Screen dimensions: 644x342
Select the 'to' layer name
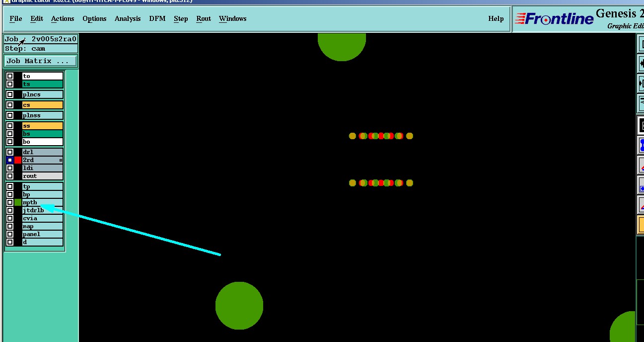[x=43, y=76]
